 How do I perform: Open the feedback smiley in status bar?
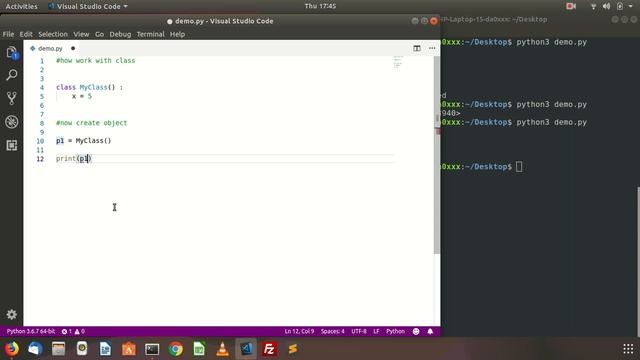click(416, 331)
